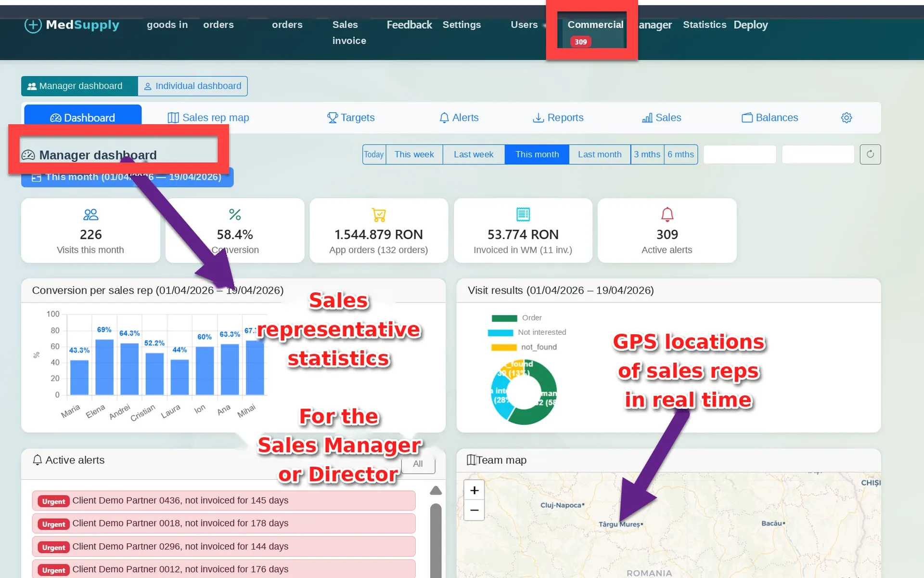924x578 pixels.
Task: Zoom in on the Team map
Action: click(474, 490)
